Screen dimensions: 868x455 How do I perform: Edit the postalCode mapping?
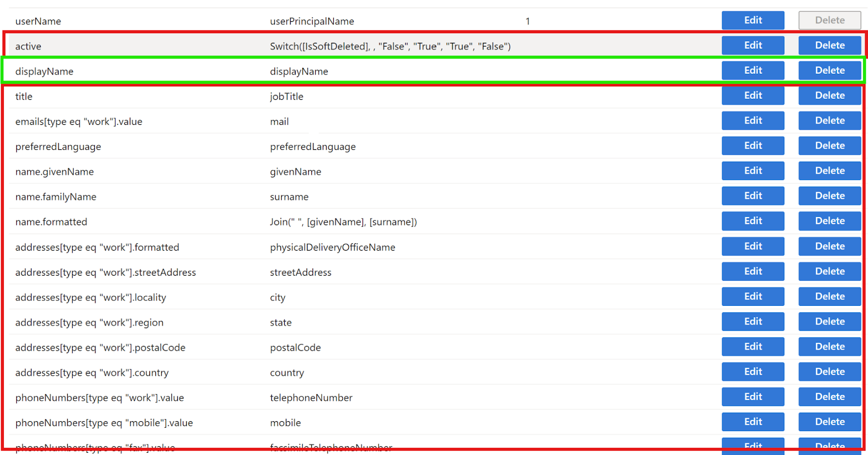[x=753, y=347]
